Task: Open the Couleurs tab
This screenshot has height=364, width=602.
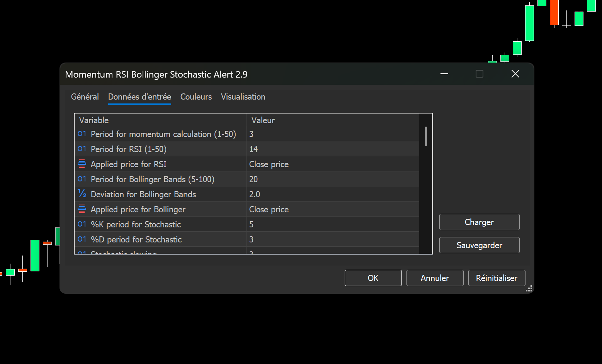Action: (196, 97)
